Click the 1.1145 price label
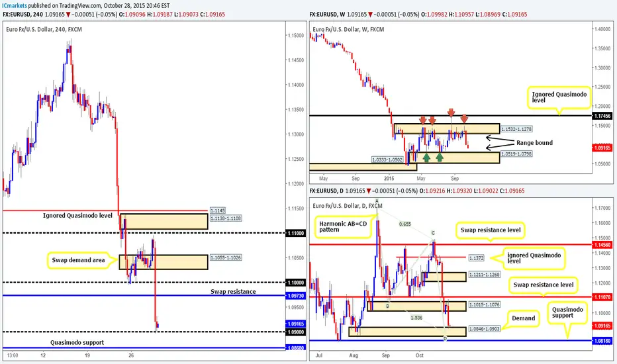Screen dimensions: 617x364 click(x=218, y=210)
